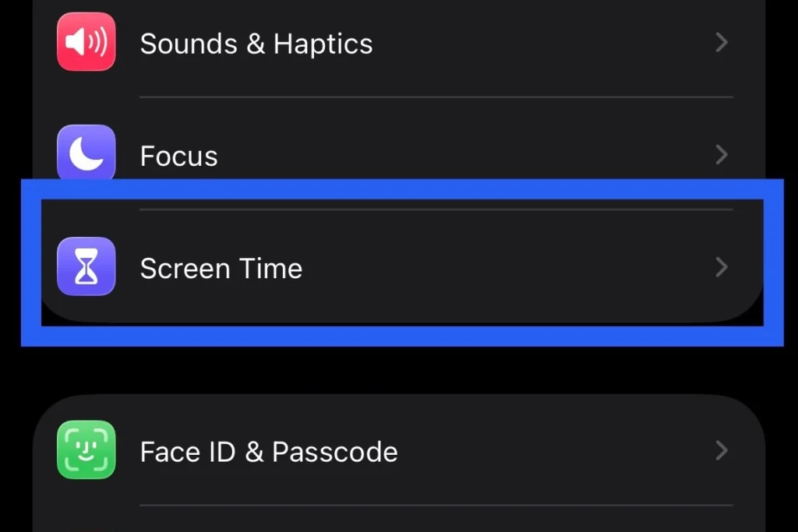Viewport: 798px width, 532px height.
Task: Click the Screen Time disclosure chevron
Action: tap(721, 267)
